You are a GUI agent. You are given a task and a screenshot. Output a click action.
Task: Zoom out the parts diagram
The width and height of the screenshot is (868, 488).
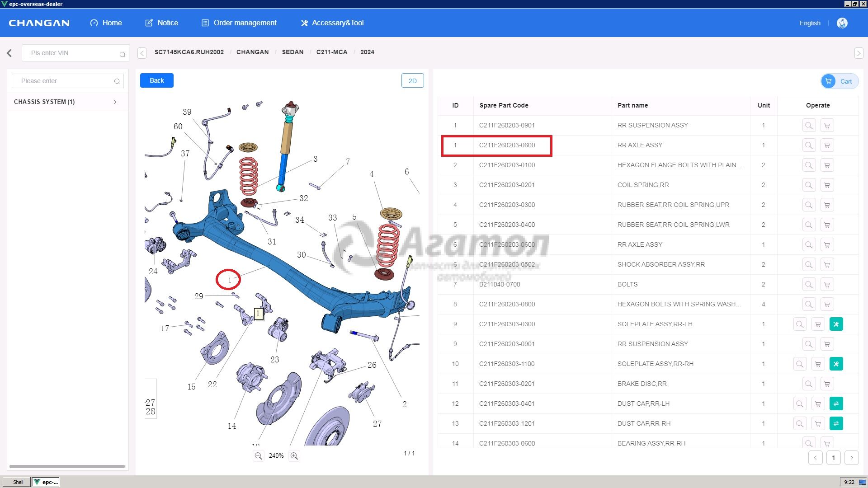[258, 456]
